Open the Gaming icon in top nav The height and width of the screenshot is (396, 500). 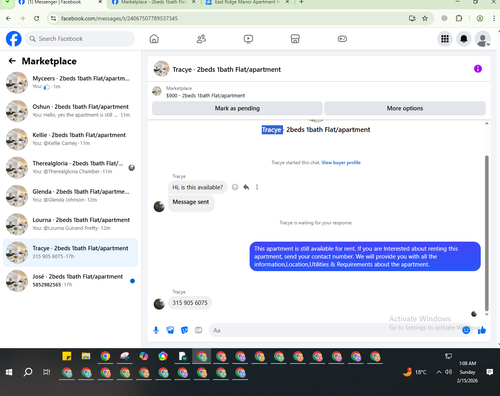342,39
